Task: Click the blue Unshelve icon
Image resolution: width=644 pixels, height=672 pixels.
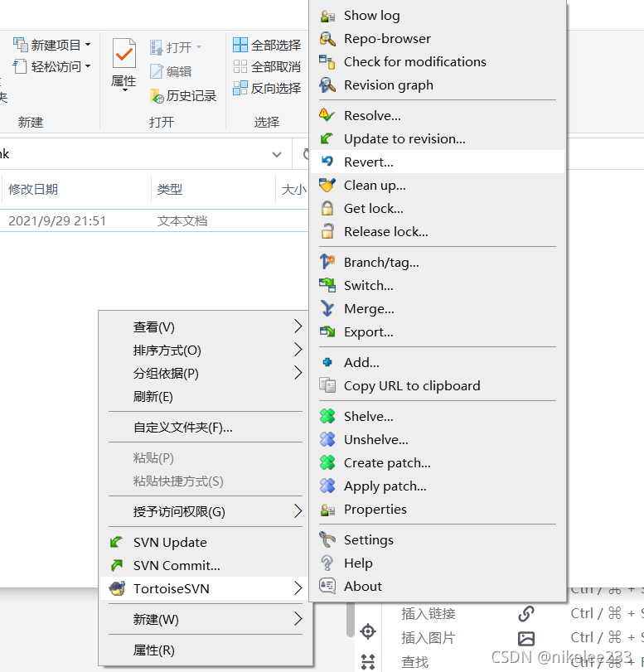Action: coord(327,439)
